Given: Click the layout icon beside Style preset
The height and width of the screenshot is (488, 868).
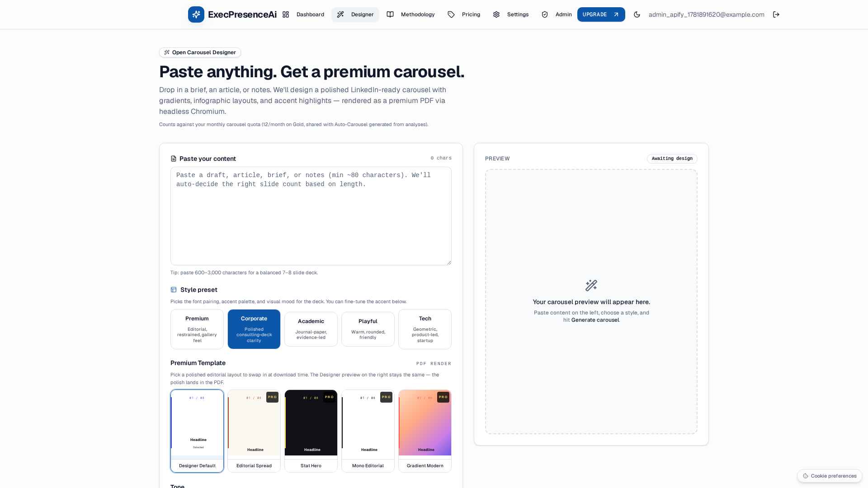Looking at the screenshot, I should 174,290.
